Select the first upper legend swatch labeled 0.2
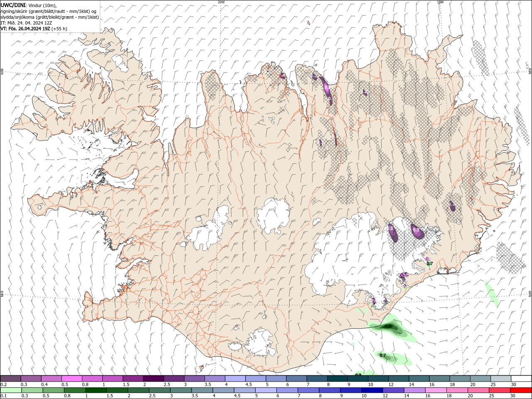 [x=10, y=379]
